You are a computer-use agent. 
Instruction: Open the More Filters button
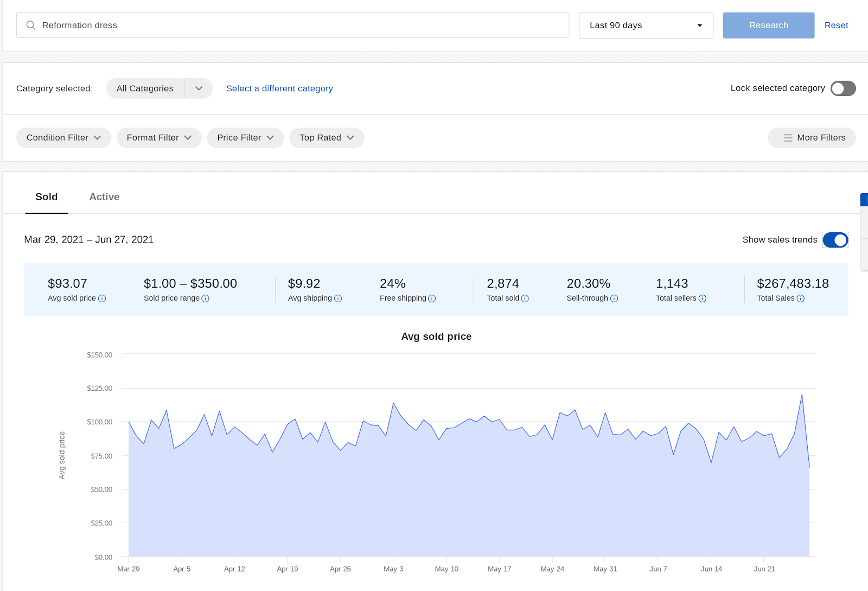point(812,138)
